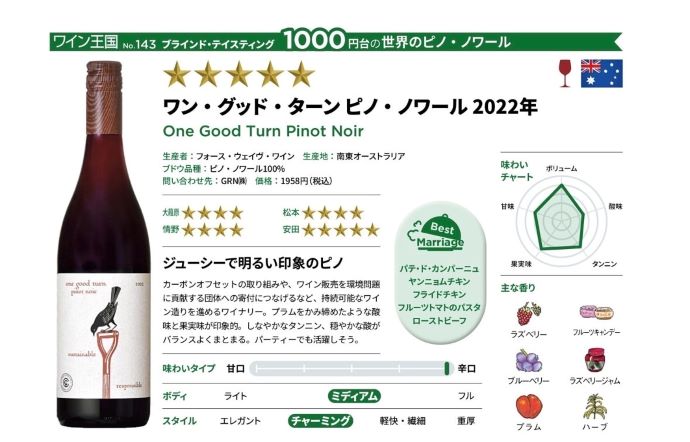
Task: Click the red wine glass icon
Action: coord(565,73)
